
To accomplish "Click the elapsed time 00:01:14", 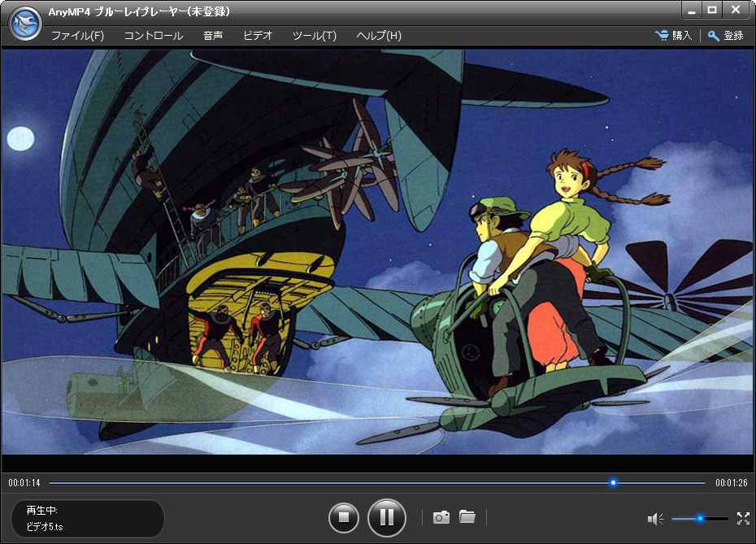I will coord(24,483).
